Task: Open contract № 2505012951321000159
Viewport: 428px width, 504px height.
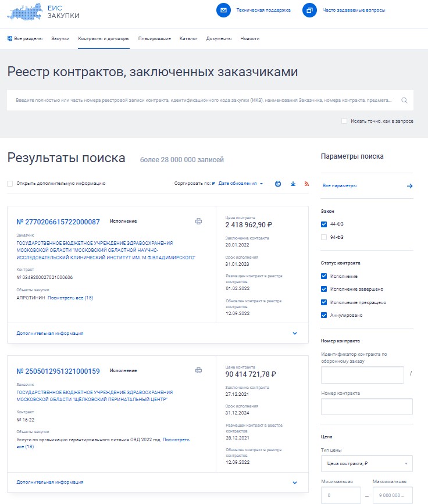Action: (58, 371)
